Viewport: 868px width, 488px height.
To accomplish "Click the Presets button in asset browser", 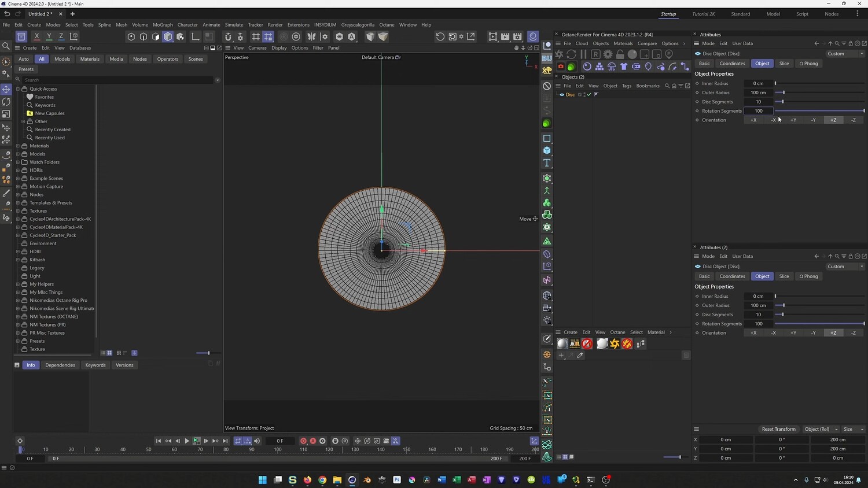I will click(x=26, y=69).
